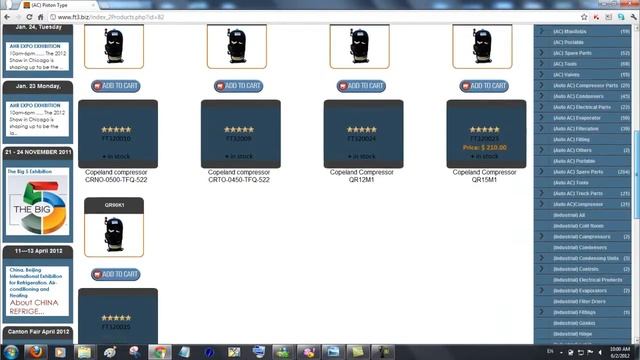Open Windows Explorer folder on taskbar
640x360 pixels.
(84, 352)
